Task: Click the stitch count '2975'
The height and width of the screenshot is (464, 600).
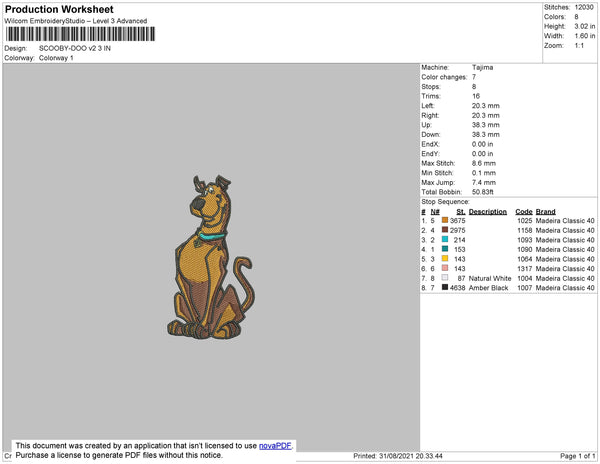Action: pos(458,230)
